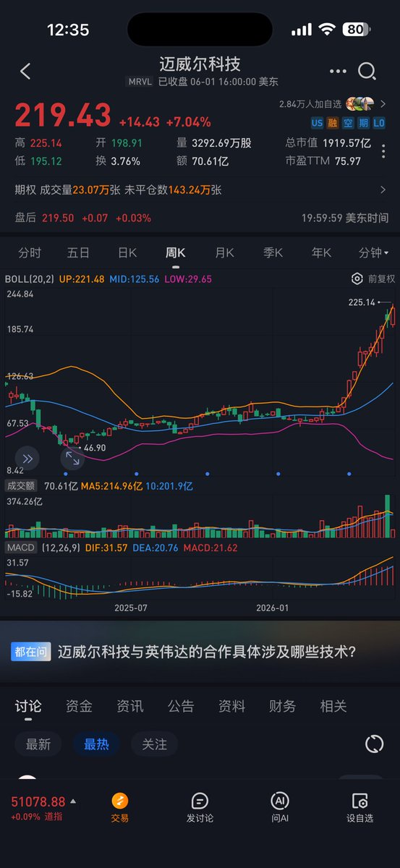The width and height of the screenshot is (400, 868).
Task: Go back with the left arrow
Action: point(25,71)
